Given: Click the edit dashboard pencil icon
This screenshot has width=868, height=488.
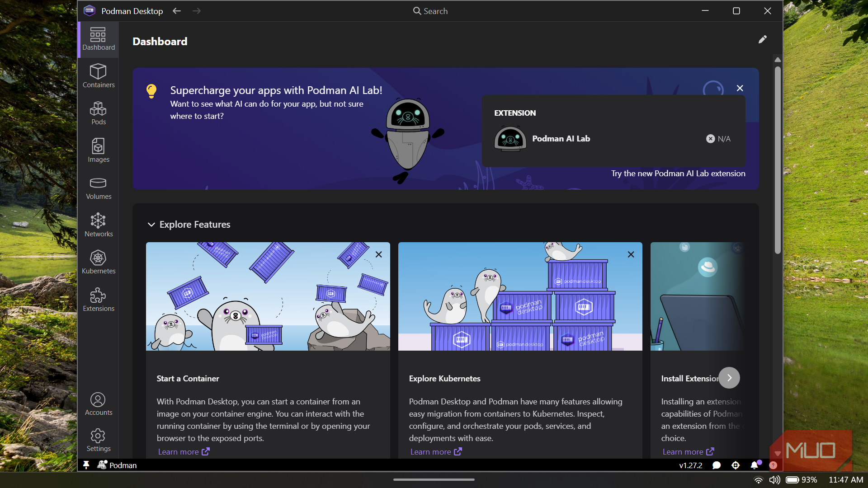Looking at the screenshot, I should pos(763,39).
